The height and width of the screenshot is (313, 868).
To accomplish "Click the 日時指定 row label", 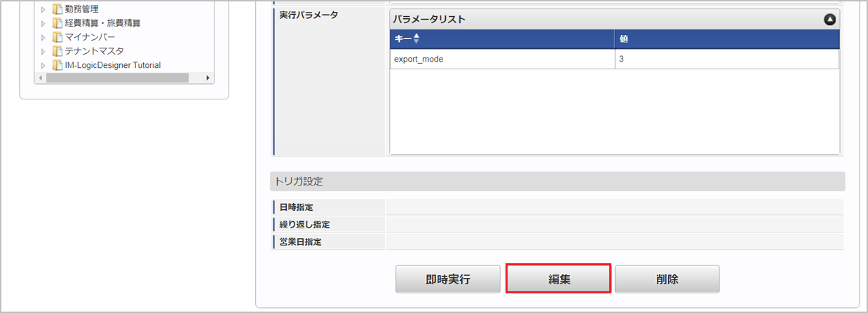I will (296, 207).
